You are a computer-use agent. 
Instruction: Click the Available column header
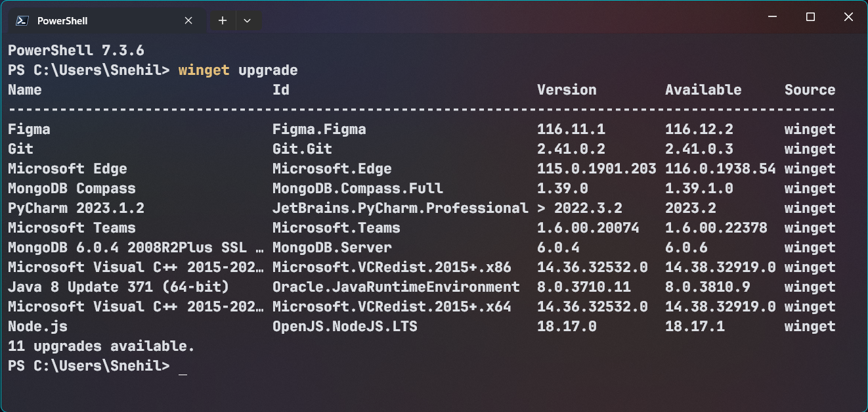click(703, 90)
